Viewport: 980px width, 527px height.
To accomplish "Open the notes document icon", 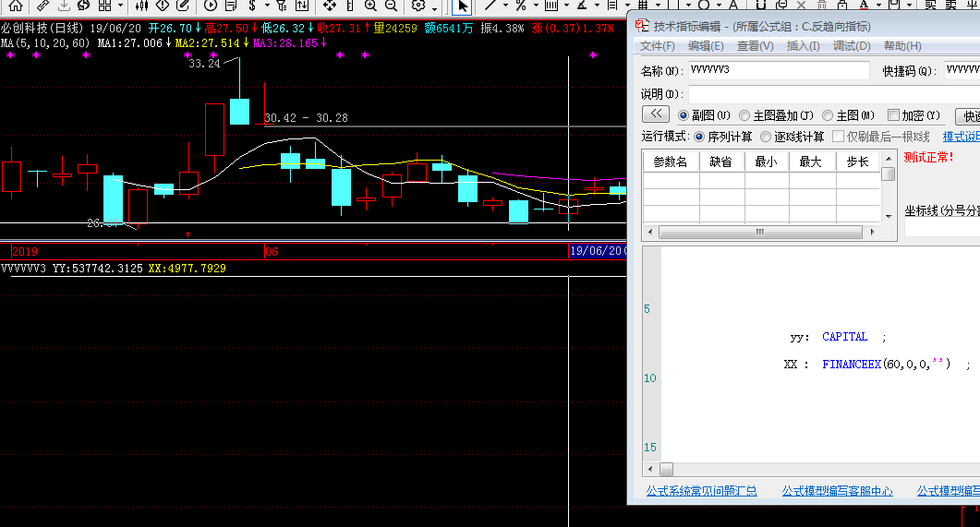I will [x=231, y=6].
